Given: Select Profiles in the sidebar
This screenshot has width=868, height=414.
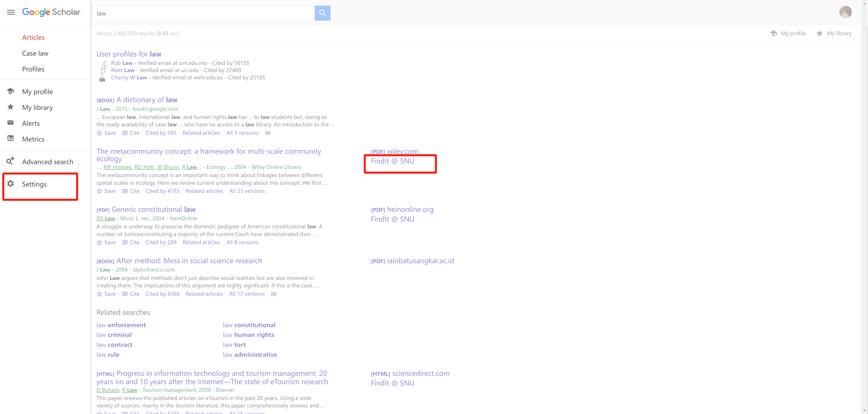Looking at the screenshot, I should click(33, 69).
